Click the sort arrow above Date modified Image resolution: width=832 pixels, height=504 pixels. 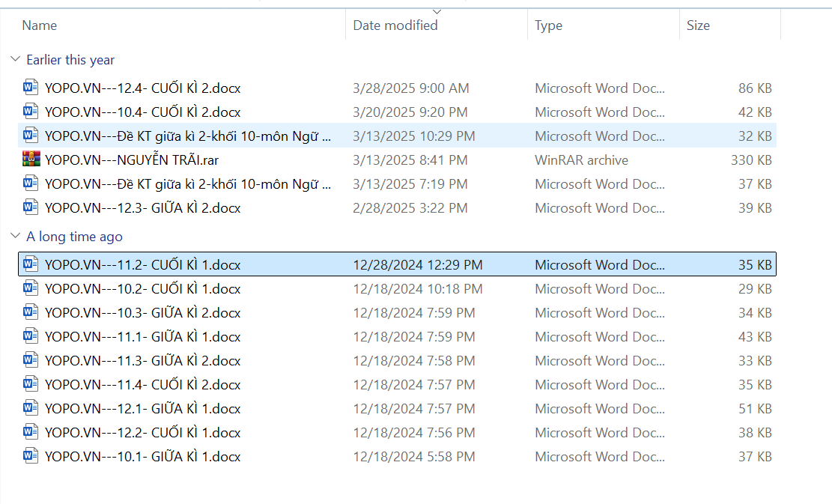[437, 11]
